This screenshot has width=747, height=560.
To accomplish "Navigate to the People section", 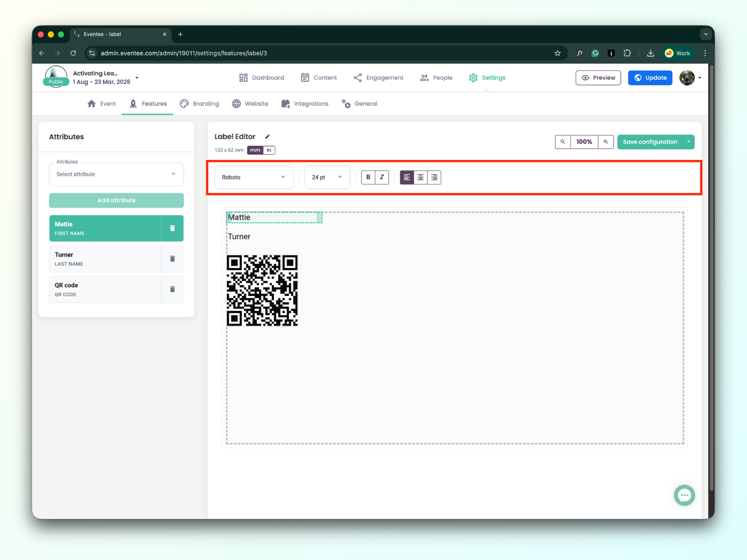I will click(436, 78).
